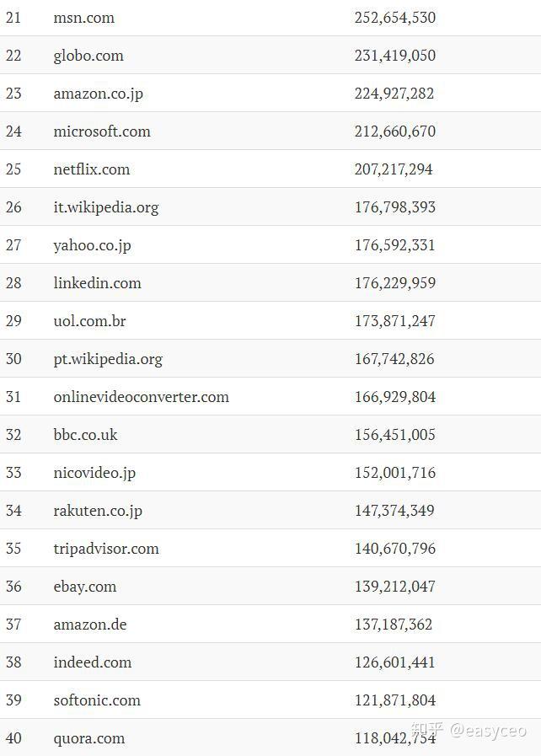Select rakuten.co.jp in the ranking
This screenshot has height=756, width=541.
pos(98,511)
